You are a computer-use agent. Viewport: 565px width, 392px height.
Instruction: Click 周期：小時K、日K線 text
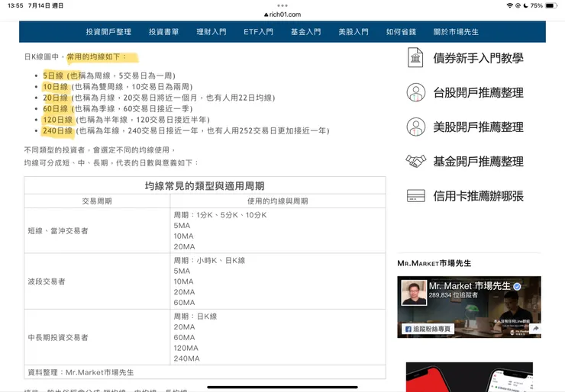pyautogui.click(x=209, y=260)
